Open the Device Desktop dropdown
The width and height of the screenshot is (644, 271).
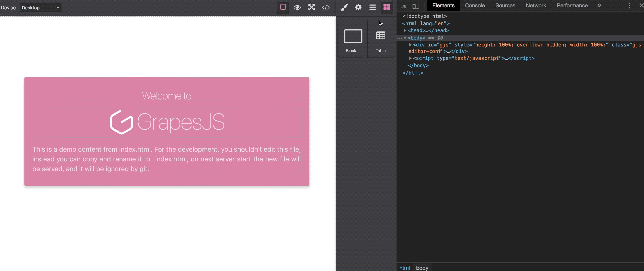[41, 8]
